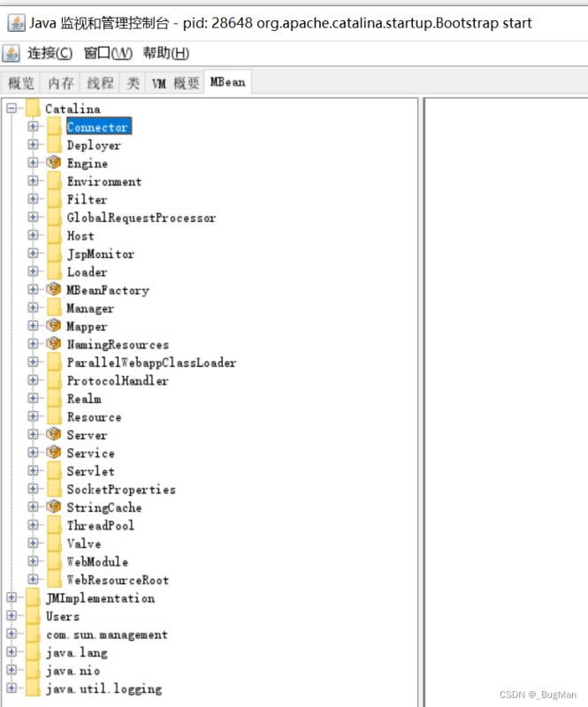
Task: Click the Java icon in the title bar
Action: (x=16, y=23)
